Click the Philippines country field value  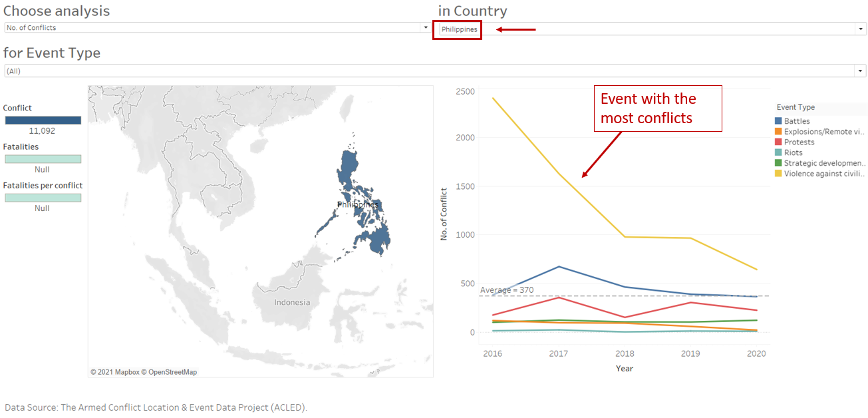pyautogui.click(x=459, y=29)
